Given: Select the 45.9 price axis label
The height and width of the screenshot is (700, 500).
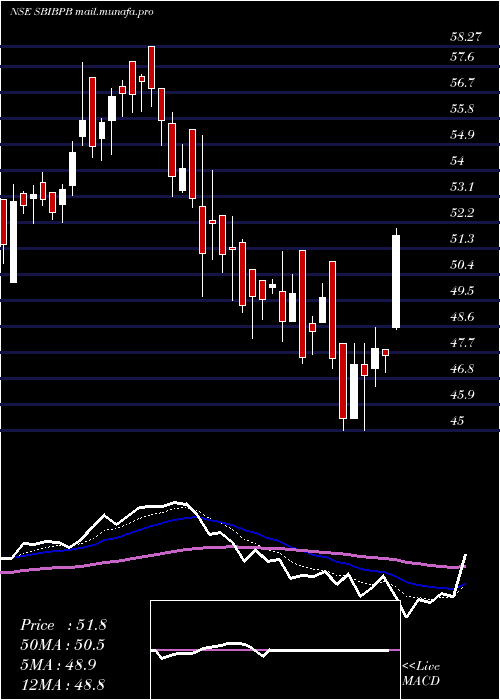Looking at the screenshot, I should point(462,395).
